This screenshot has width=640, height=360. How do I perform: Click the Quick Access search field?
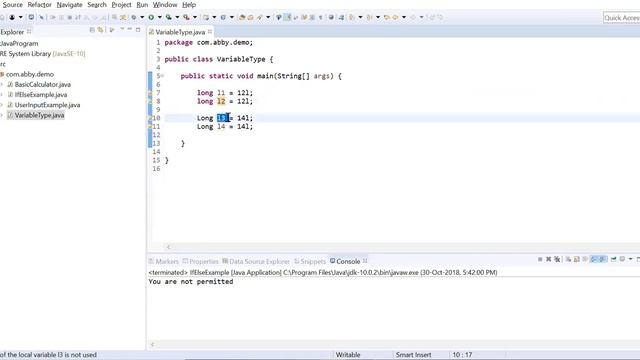coord(621,18)
